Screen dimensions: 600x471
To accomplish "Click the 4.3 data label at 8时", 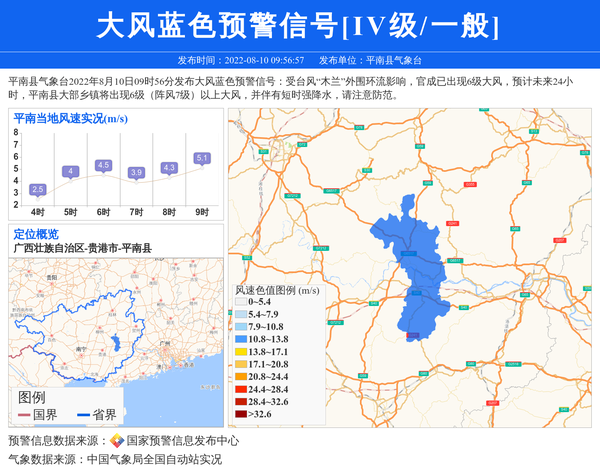I will point(169,168).
